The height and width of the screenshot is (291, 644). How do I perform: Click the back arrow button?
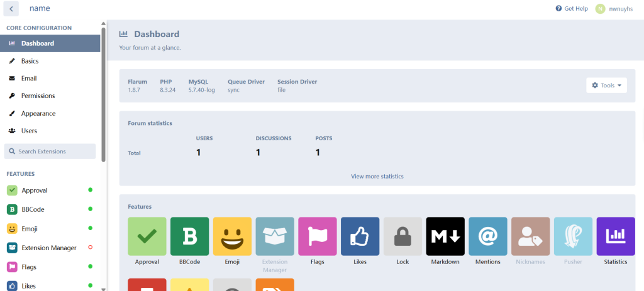click(x=11, y=9)
